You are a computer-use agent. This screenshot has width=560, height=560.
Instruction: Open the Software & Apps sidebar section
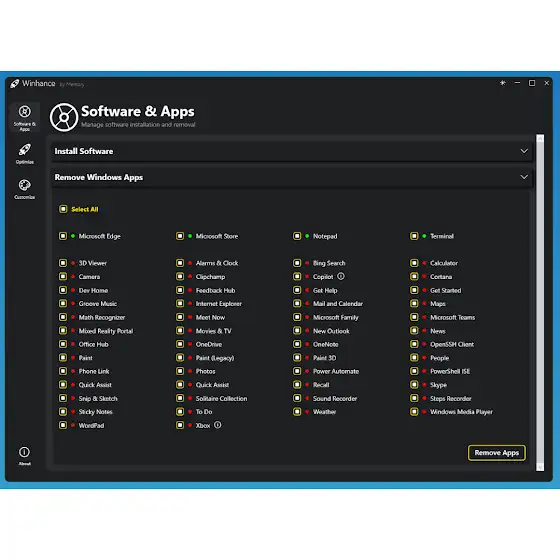point(25,118)
